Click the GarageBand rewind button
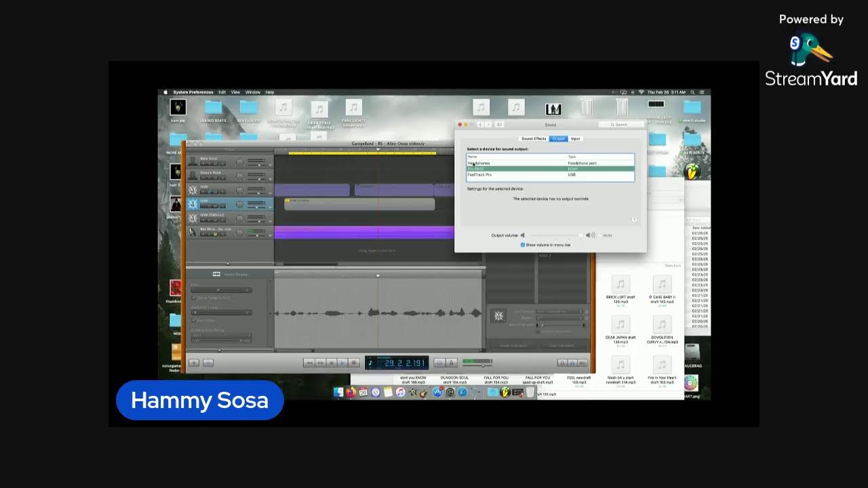868x488 pixels. point(309,363)
